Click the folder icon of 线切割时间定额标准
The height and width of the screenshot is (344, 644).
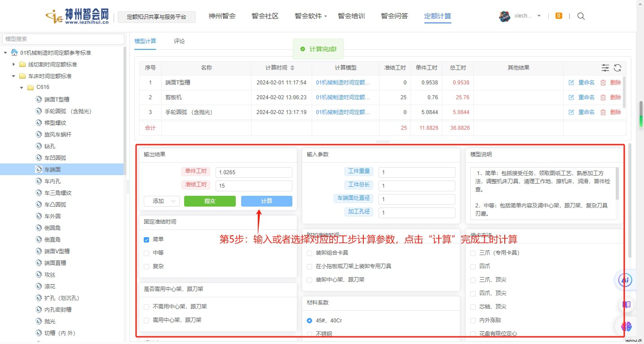pos(22,65)
